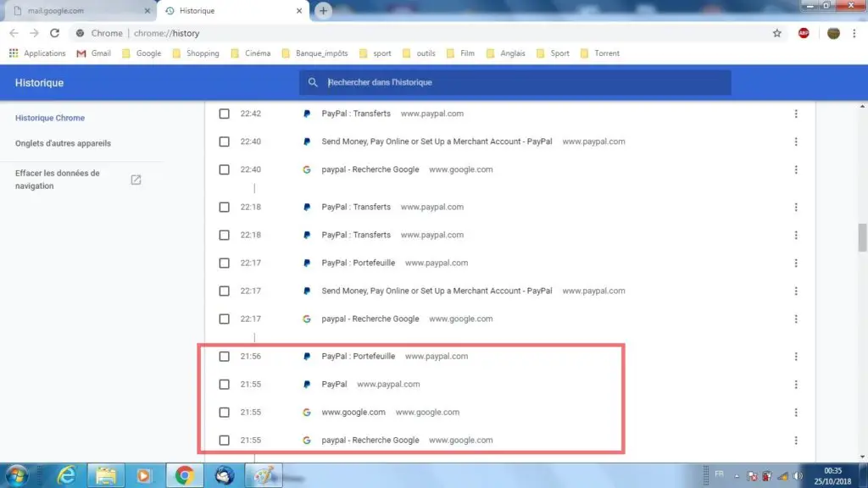Click Effacer les données de navigation
The width and height of the screenshot is (868, 488).
(58, 180)
